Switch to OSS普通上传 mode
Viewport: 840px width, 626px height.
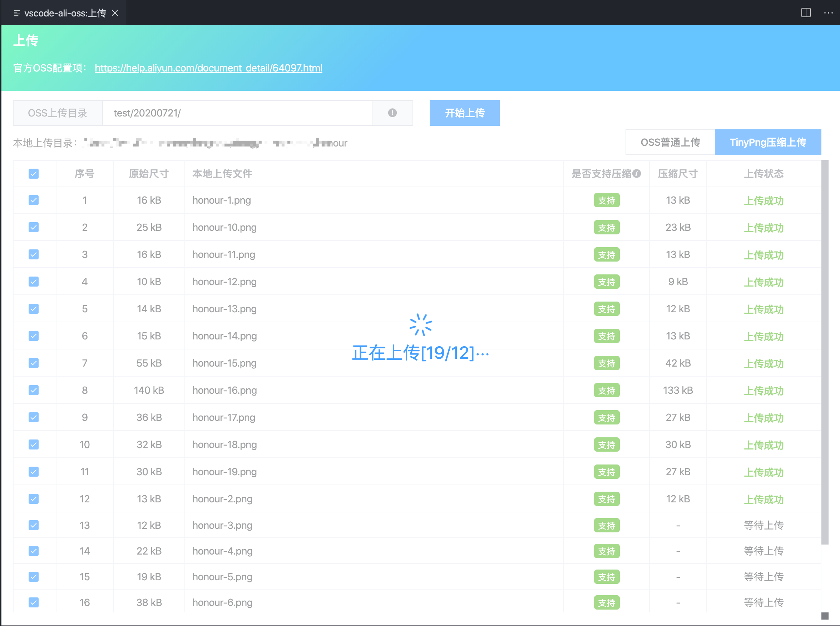point(670,143)
